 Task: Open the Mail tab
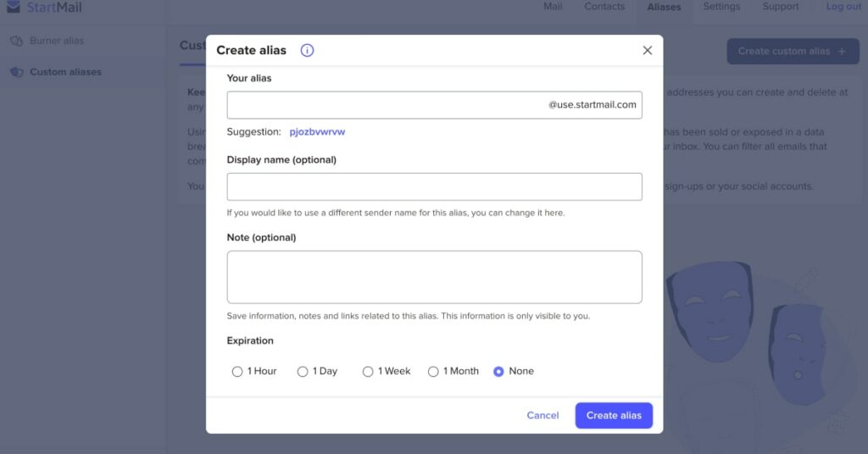pyautogui.click(x=553, y=7)
